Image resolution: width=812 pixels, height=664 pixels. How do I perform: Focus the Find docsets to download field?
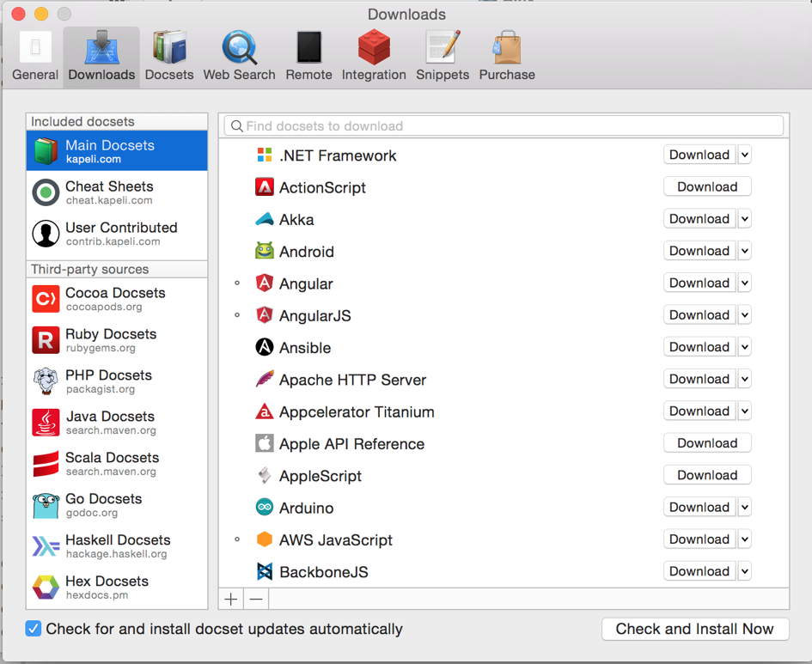point(504,125)
